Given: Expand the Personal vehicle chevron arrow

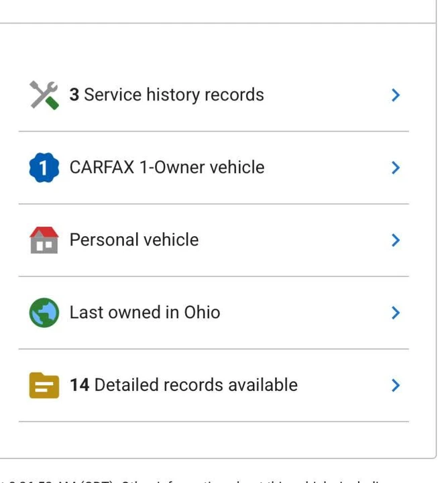Looking at the screenshot, I should pyautogui.click(x=396, y=240).
